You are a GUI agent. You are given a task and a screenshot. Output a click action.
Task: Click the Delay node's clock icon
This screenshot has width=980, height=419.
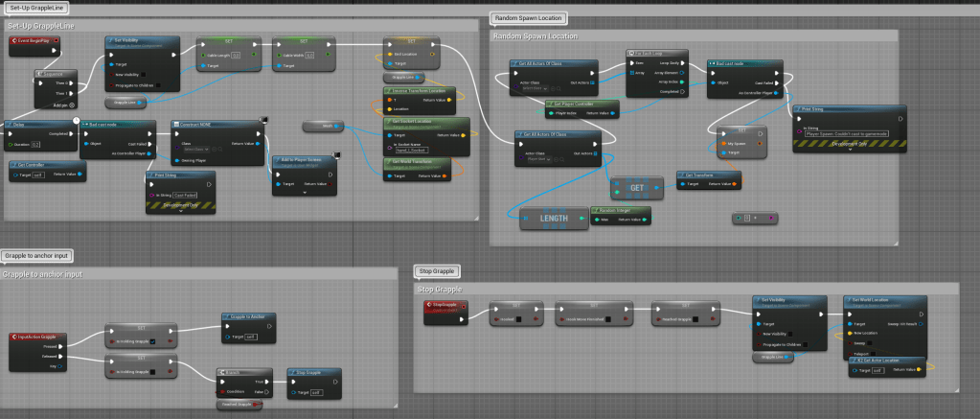[x=79, y=120]
